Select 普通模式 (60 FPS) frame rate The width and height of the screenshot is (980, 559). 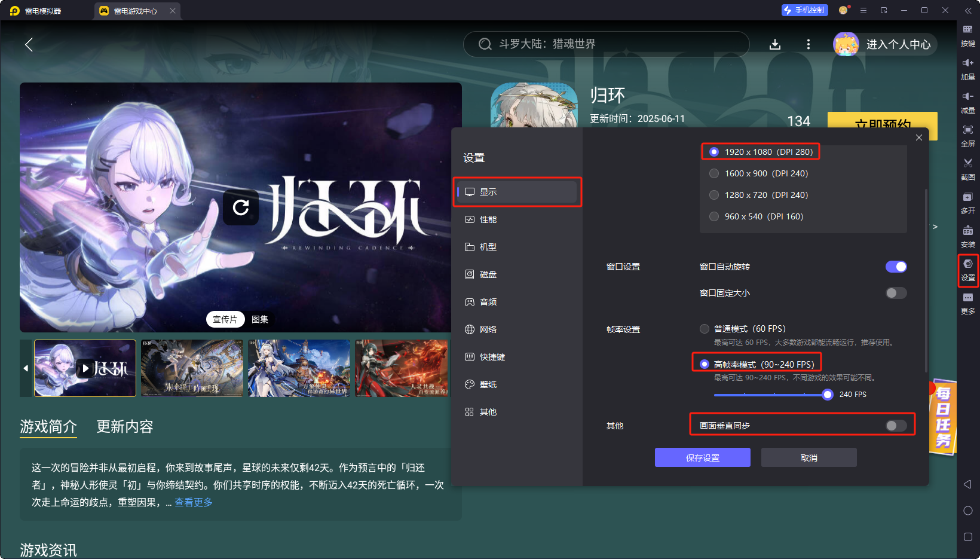(743, 329)
